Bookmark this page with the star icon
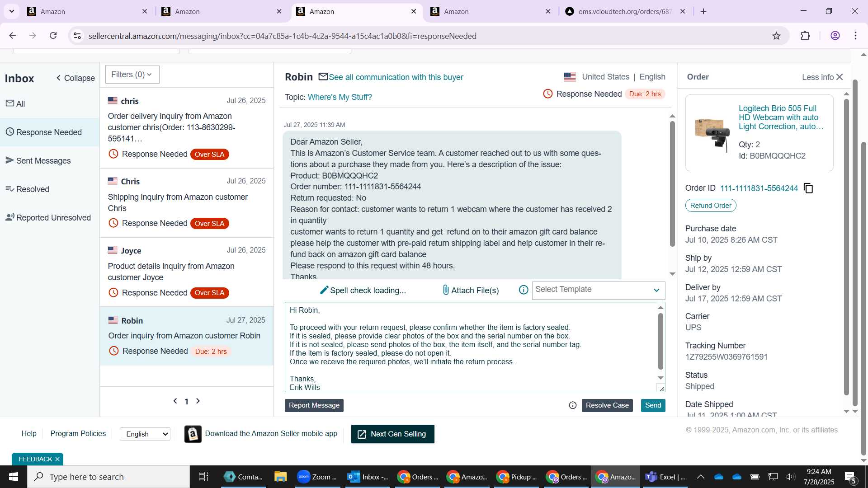Image resolution: width=868 pixels, height=488 pixels. click(x=776, y=36)
